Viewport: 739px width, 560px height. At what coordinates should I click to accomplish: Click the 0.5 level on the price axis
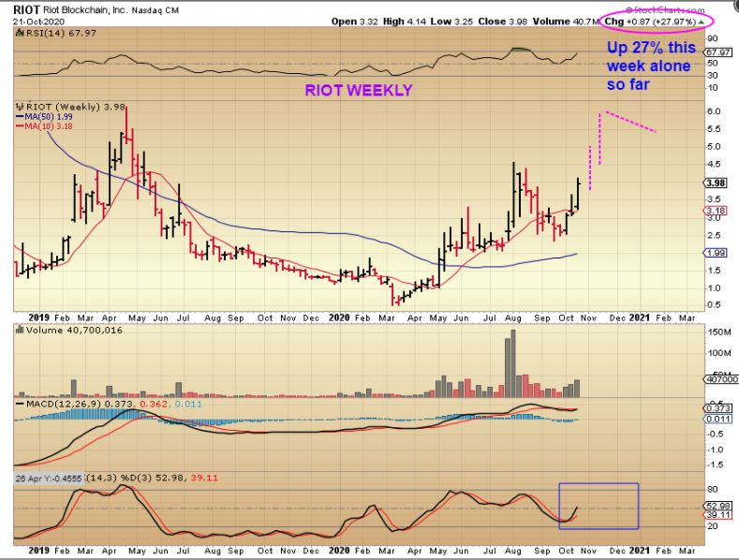(714, 305)
